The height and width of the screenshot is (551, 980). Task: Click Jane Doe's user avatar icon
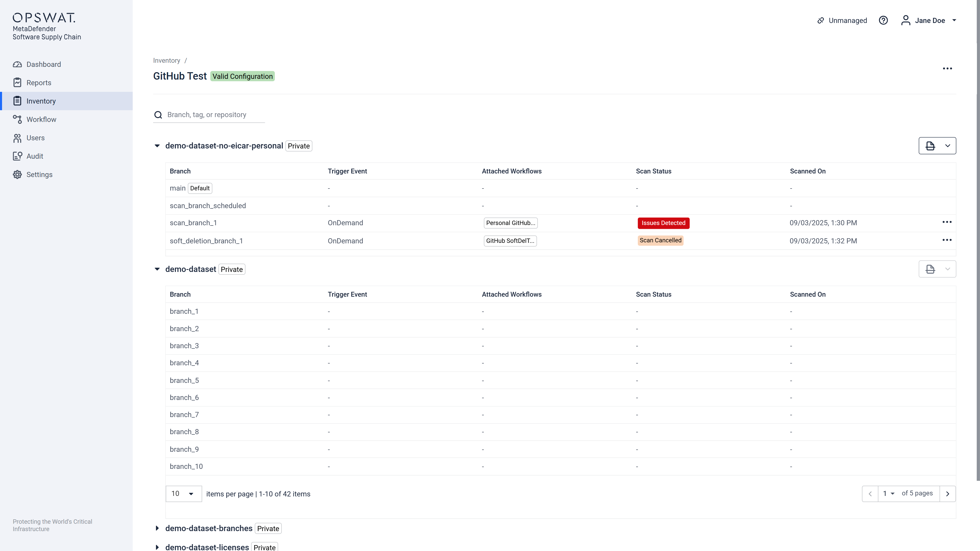click(905, 20)
